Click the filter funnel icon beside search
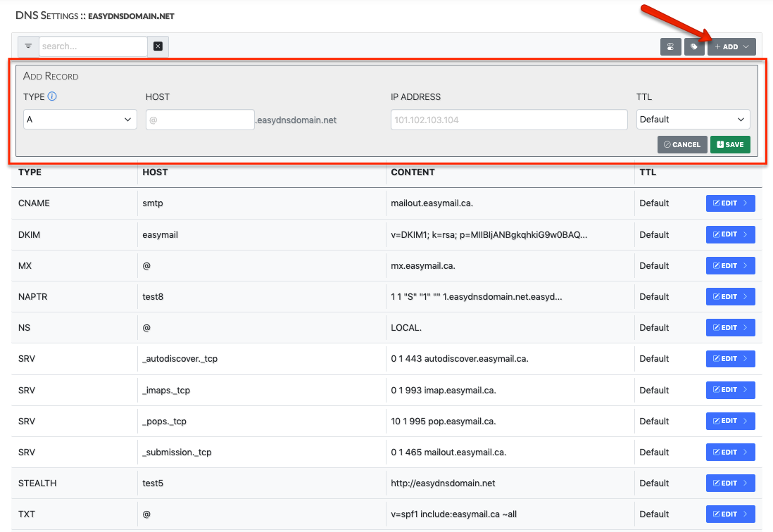Screen dimensions: 773x532 [x=28, y=46]
